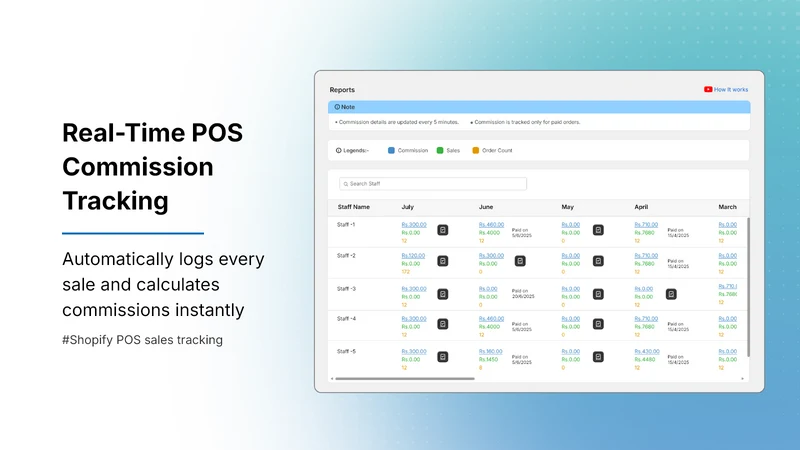Click the April column header
Viewport: 800px width, 450px height.
[641, 207]
